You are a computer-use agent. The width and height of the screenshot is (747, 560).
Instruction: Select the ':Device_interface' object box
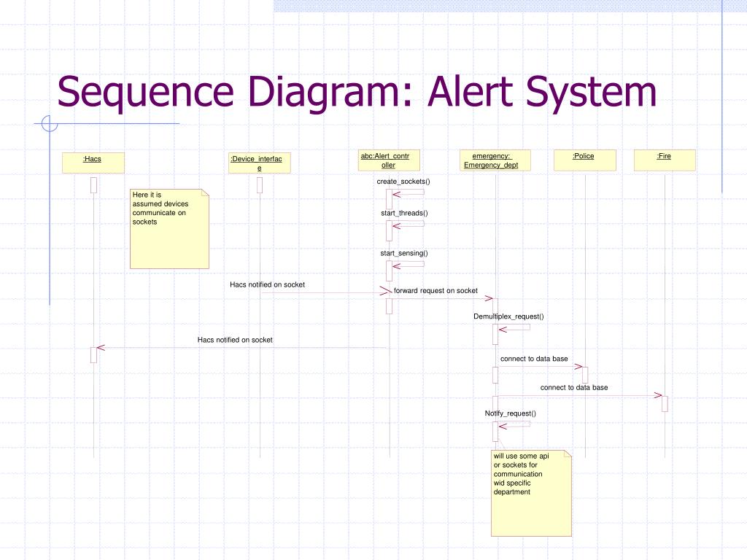coord(260,163)
